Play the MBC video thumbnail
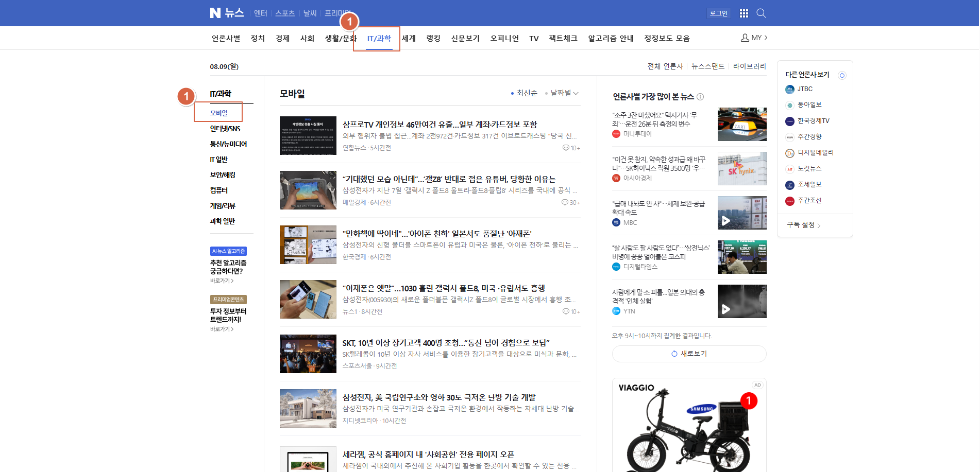980x472 pixels. point(742,213)
